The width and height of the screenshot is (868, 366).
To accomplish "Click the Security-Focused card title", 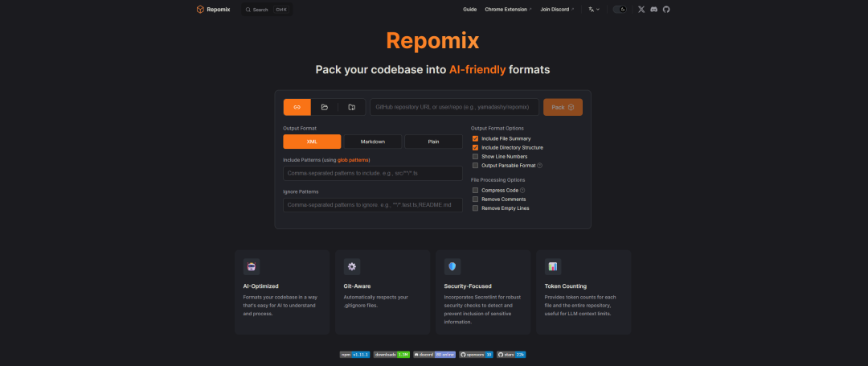I will click(468, 286).
